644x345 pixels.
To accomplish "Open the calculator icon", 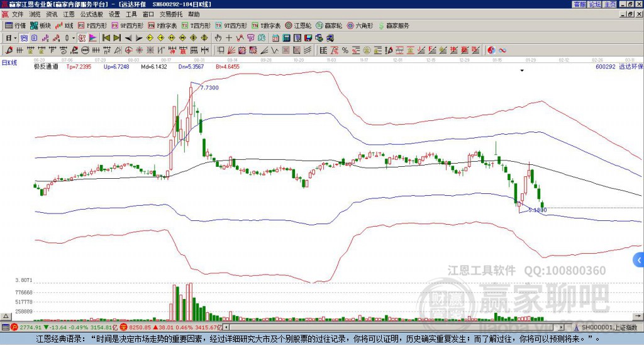I will pos(286,38).
